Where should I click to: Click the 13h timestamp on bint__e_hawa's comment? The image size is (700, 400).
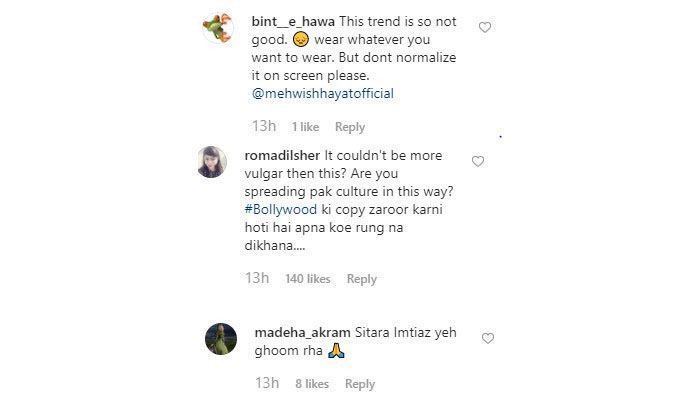click(266, 127)
